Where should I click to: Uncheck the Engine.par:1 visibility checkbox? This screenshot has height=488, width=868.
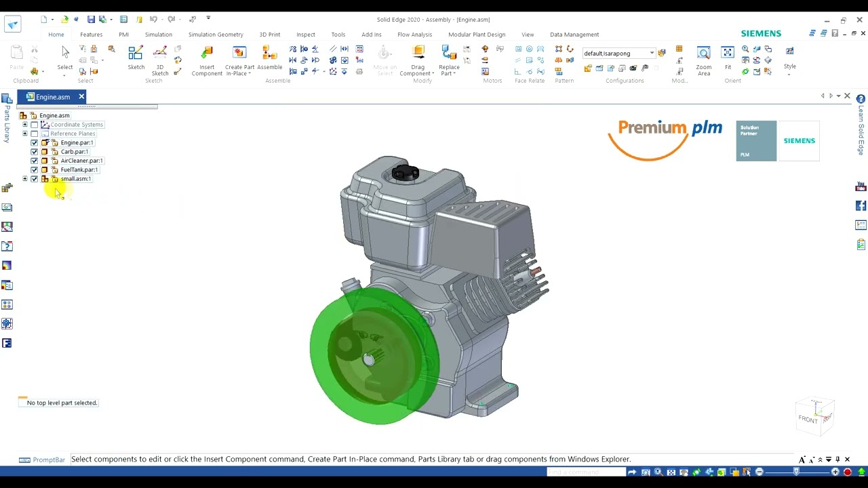(35, 143)
